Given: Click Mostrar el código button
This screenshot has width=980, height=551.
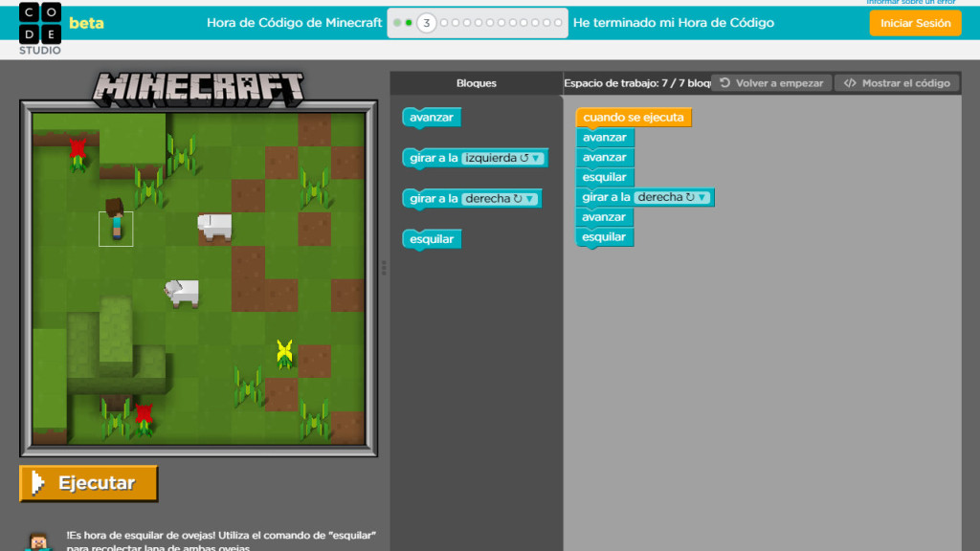Looking at the screenshot, I should click(897, 83).
